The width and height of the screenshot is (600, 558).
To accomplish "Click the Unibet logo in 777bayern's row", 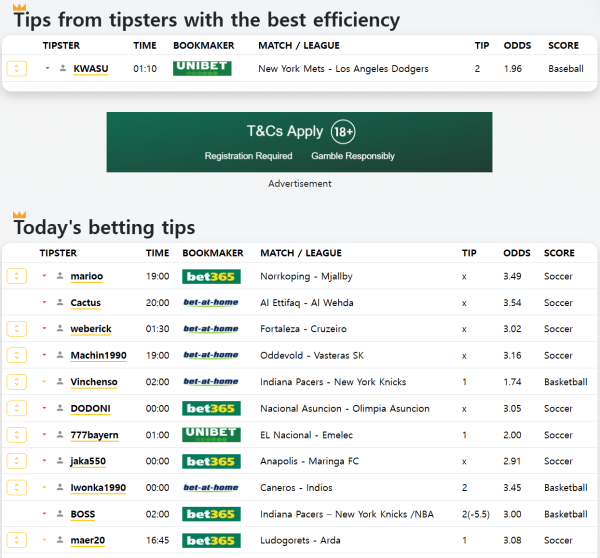I will 211,435.
